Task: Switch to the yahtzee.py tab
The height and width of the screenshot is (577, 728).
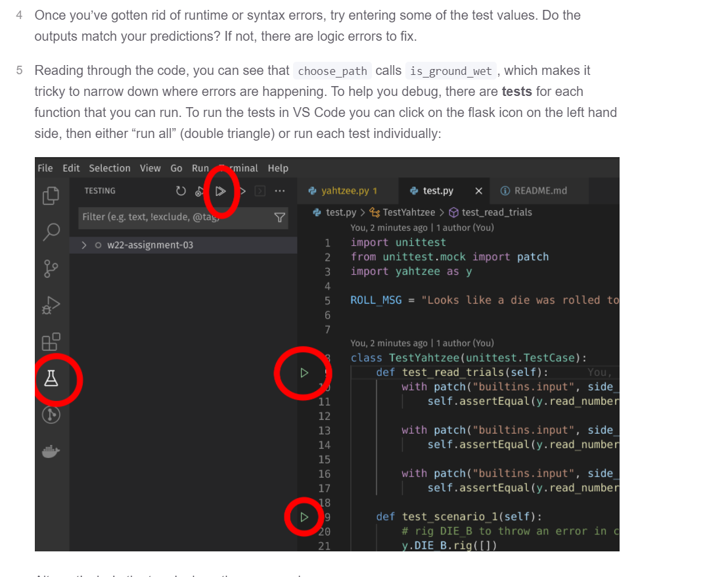Action: pos(345,191)
